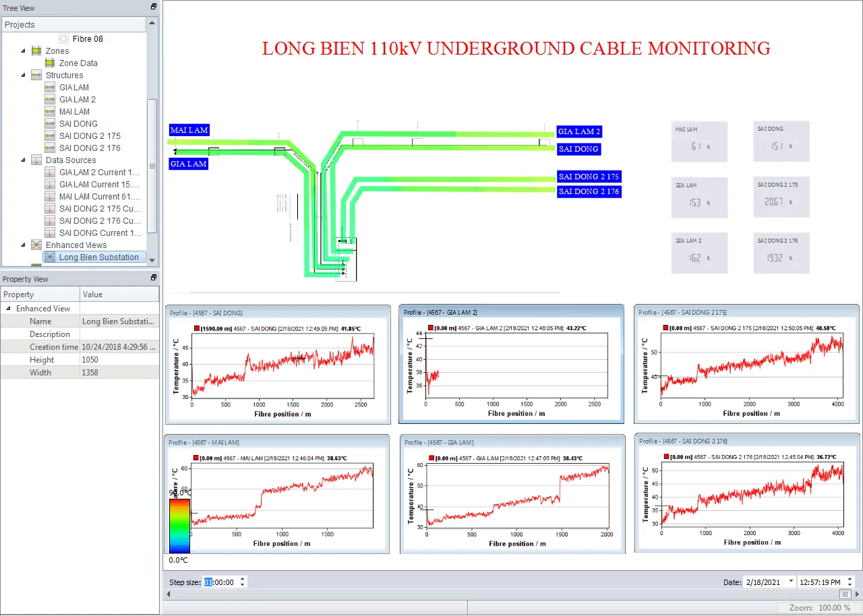
Task: Click the Fibre 08 ring icon
Action: [63, 39]
